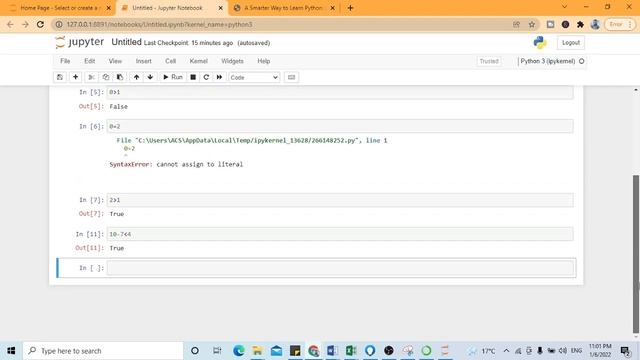Go back in browser history
The width and height of the screenshot is (640, 360).
coord(10,24)
